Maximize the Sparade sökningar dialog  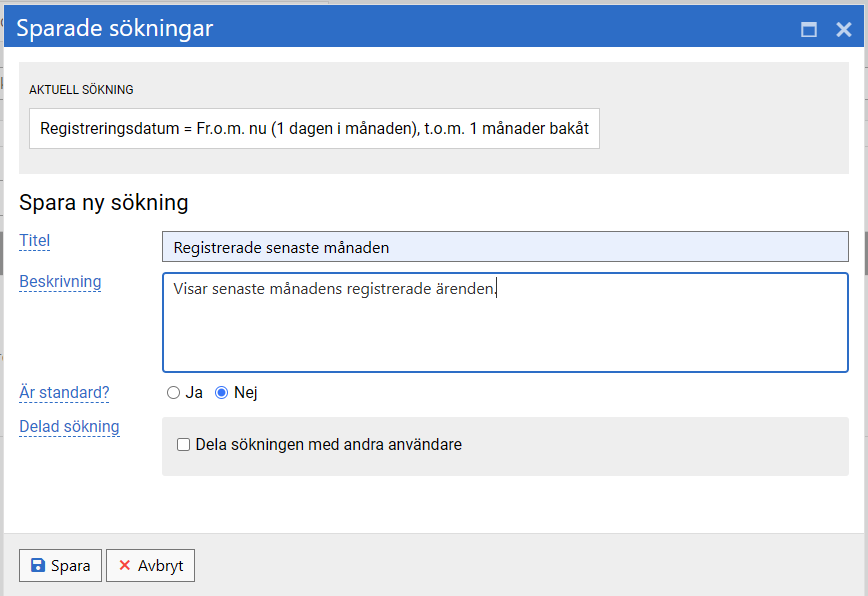pyautogui.click(x=809, y=29)
